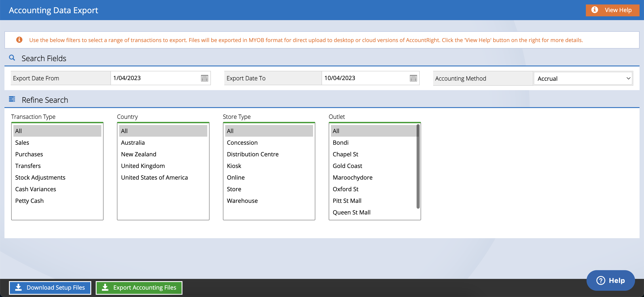Select Warehouse store type

269,201
